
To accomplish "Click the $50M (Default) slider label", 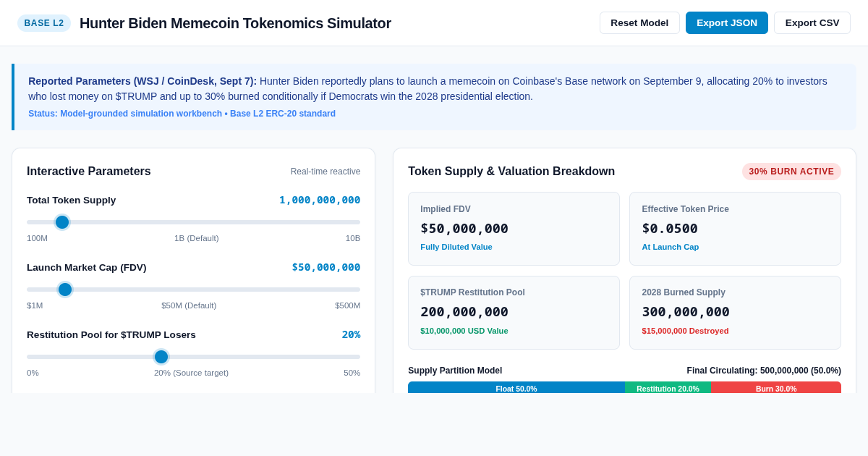I will coord(189,305).
